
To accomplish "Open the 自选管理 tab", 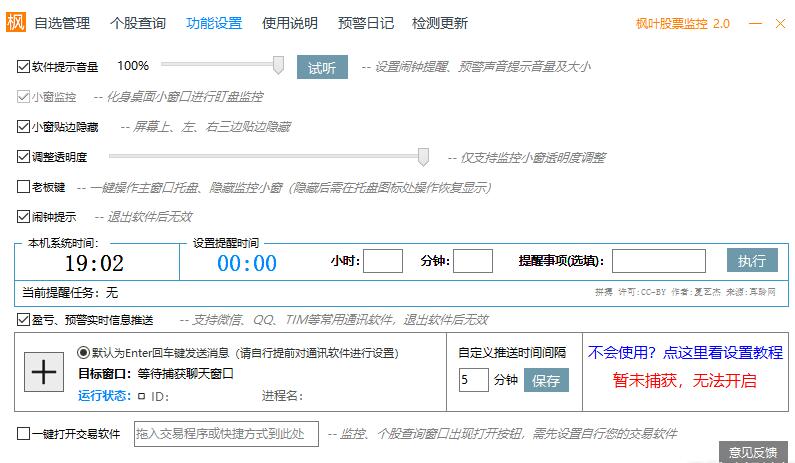I will coord(62,23).
